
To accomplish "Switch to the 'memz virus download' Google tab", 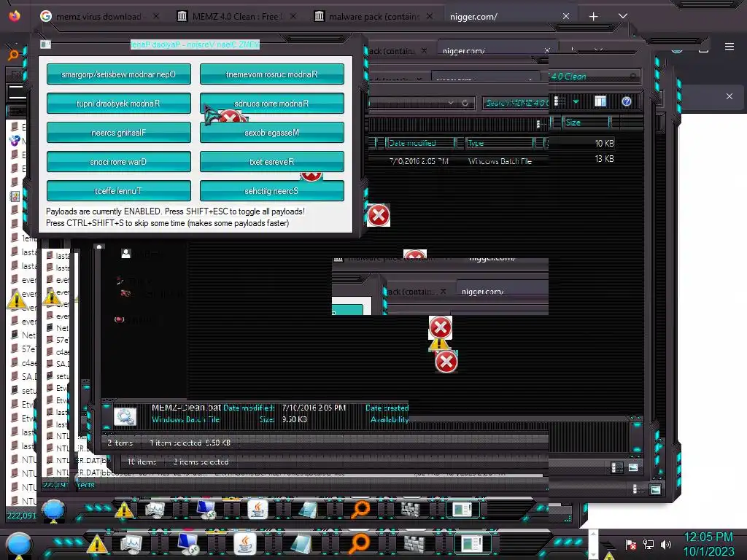I will pos(100,17).
